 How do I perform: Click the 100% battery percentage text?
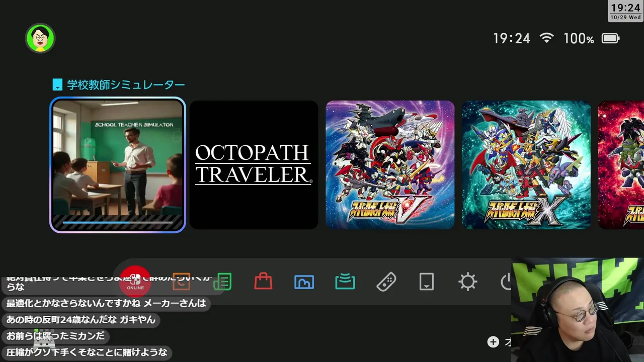[579, 38]
